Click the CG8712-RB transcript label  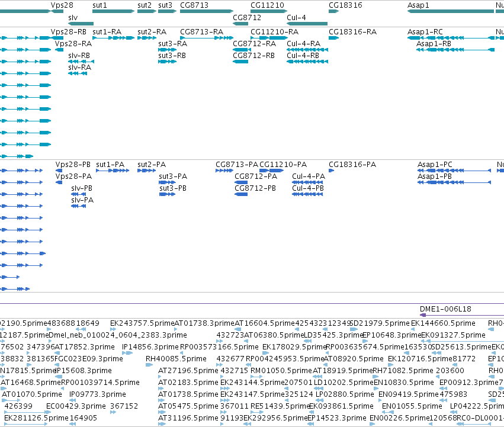click(253, 56)
